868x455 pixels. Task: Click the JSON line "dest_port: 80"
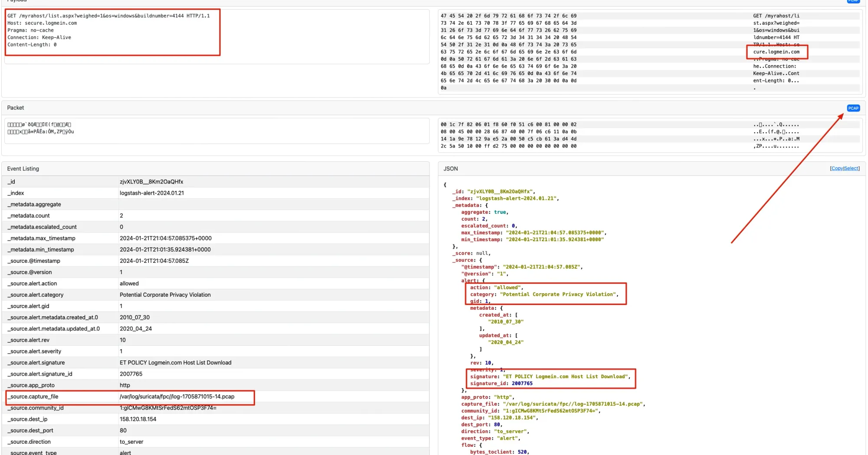coord(482,425)
